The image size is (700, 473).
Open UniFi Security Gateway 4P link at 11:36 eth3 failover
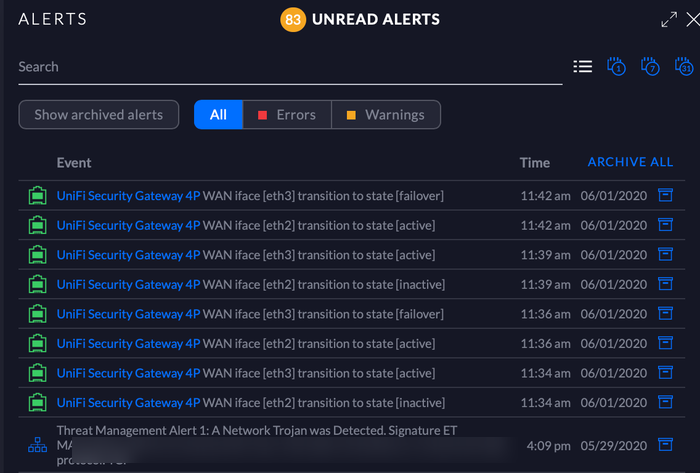tap(129, 314)
